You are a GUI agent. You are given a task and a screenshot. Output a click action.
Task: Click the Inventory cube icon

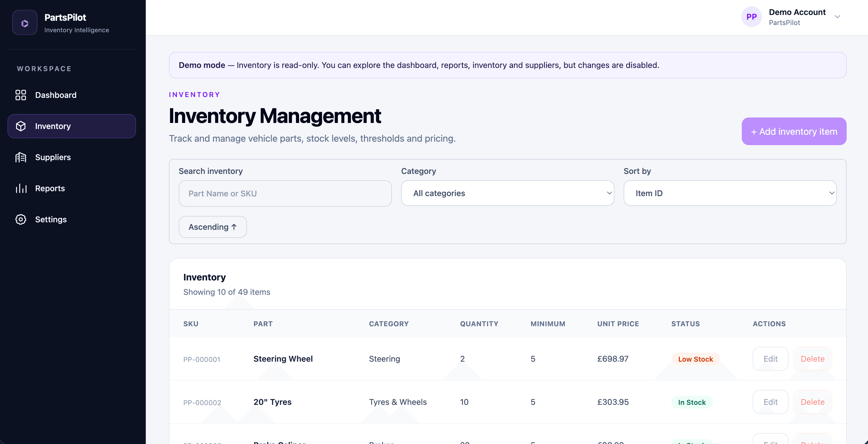(x=20, y=126)
